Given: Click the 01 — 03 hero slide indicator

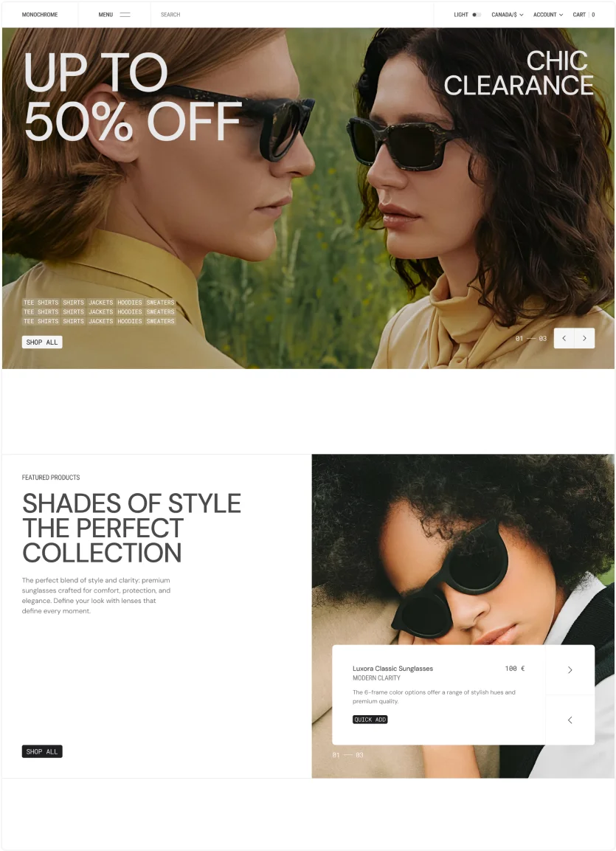Looking at the screenshot, I should click(x=531, y=338).
